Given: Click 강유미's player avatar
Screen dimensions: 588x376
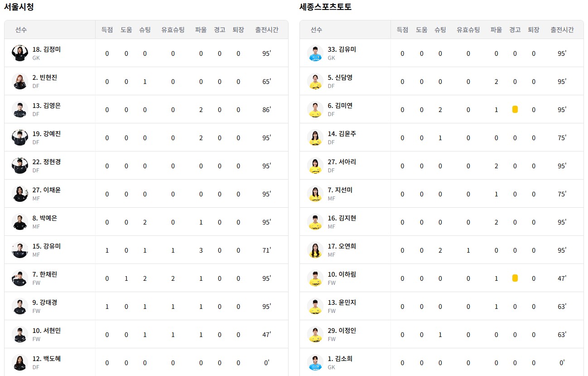Looking at the screenshot, I should pyautogui.click(x=20, y=250).
